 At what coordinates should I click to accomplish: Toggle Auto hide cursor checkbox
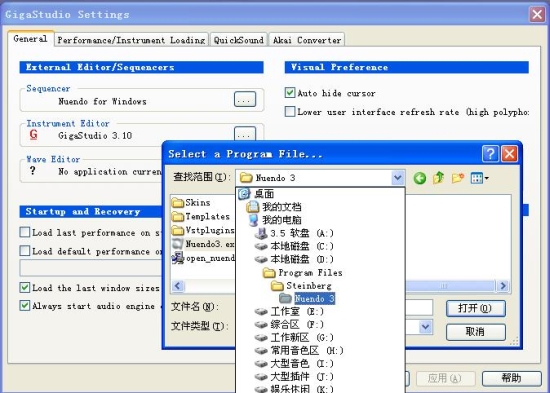coord(290,93)
